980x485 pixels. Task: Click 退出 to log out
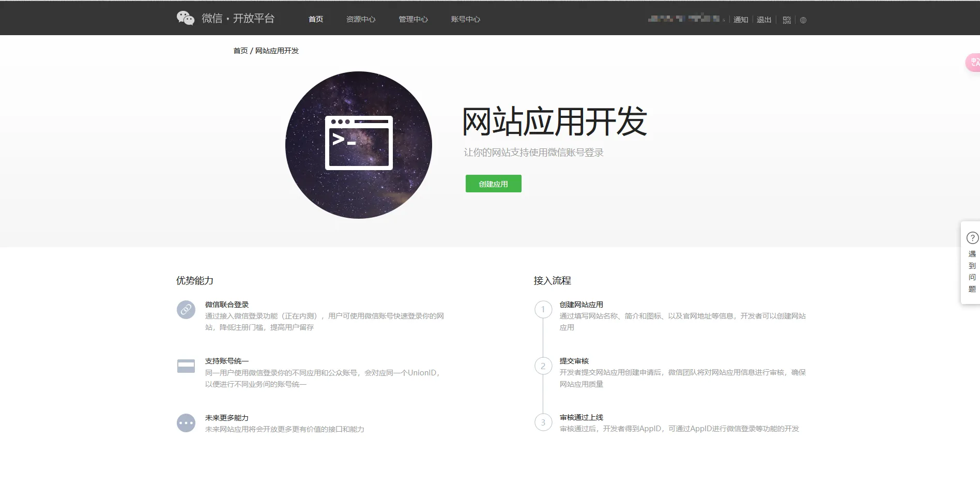tap(763, 20)
